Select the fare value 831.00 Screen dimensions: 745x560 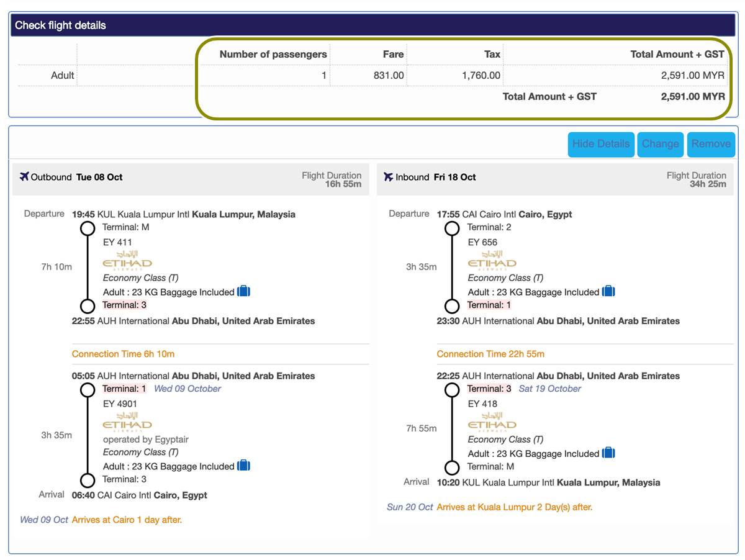tap(389, 75)
